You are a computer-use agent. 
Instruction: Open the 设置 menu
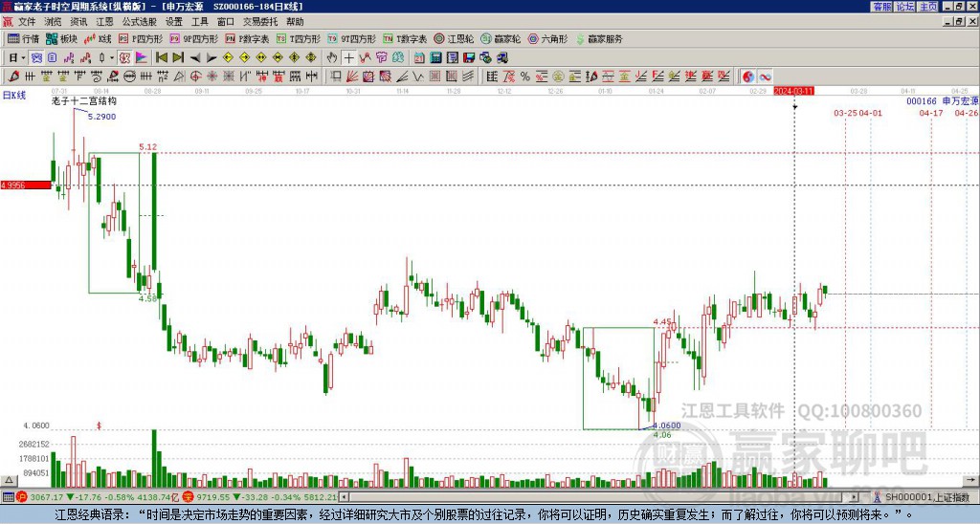pyautogui.click(x=174, y=22)
